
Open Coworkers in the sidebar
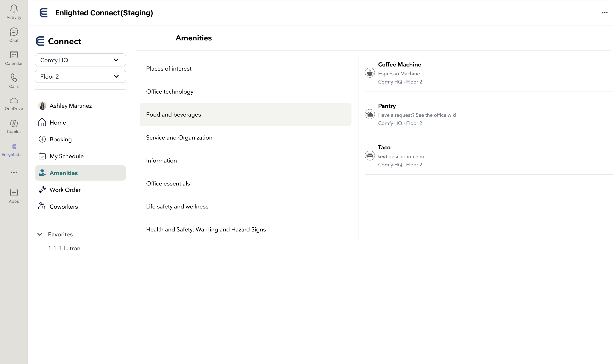[x=80, y=207]
